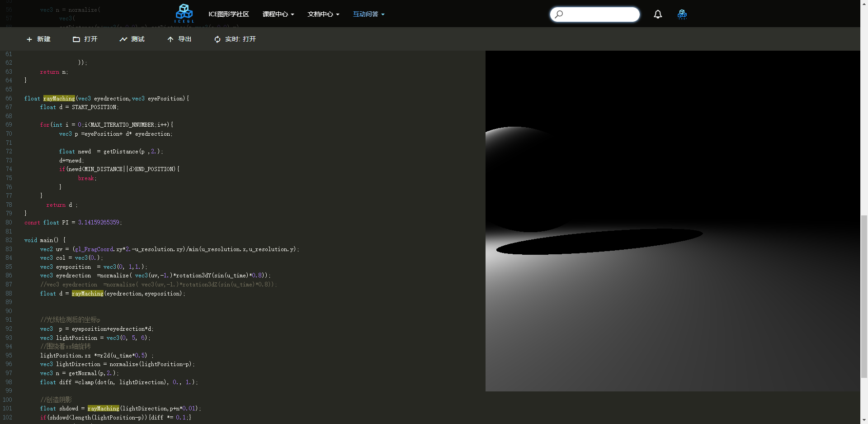This screenshot has width=868, height=424.
Task: Click the shader preview canvas
Action: click(673, 221)
